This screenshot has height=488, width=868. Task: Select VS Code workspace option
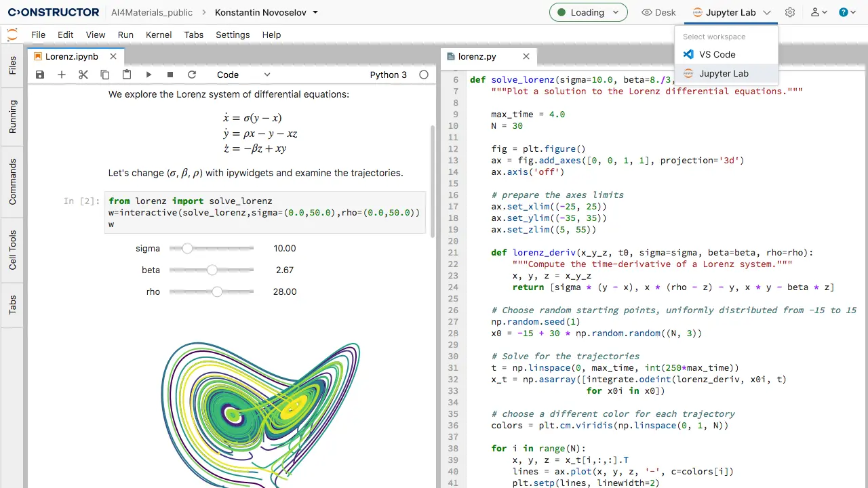point(717,54)
